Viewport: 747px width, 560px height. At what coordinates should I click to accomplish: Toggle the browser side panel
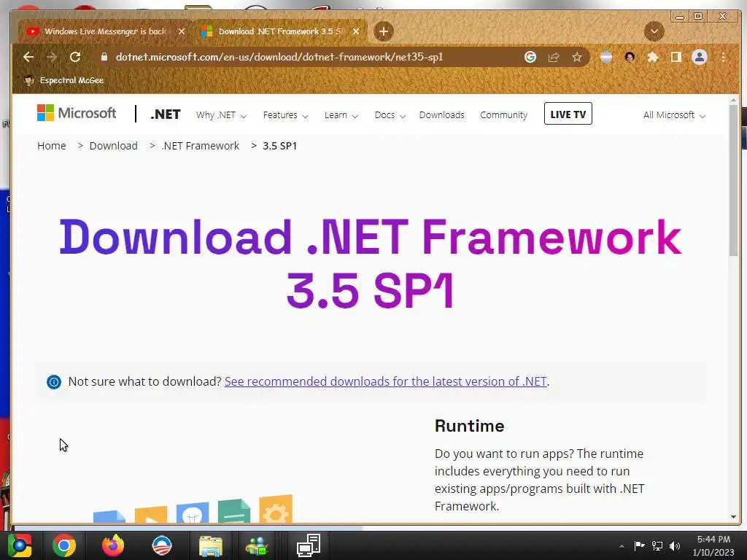click(676, 57)
